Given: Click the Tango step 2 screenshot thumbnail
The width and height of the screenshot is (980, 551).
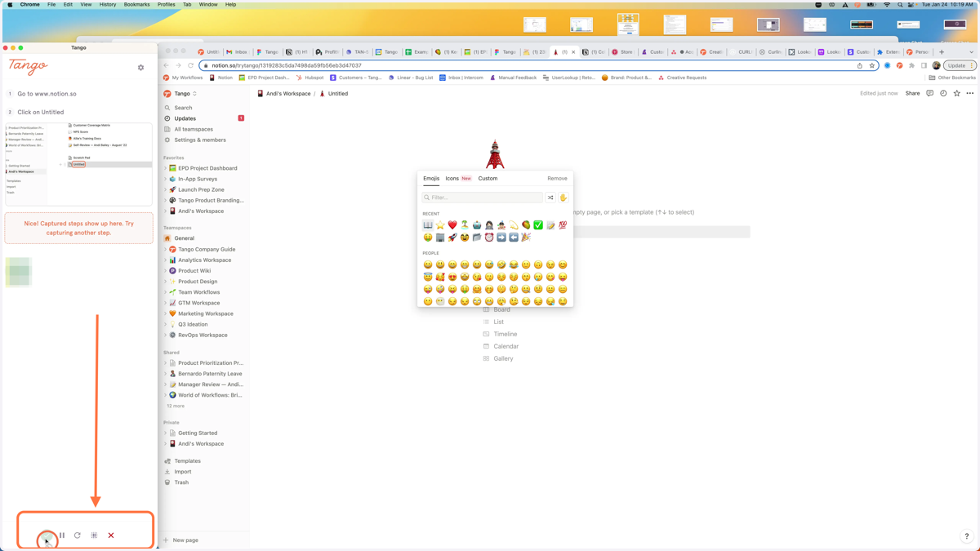Looking at the screenshot, I should click(78, 165).
